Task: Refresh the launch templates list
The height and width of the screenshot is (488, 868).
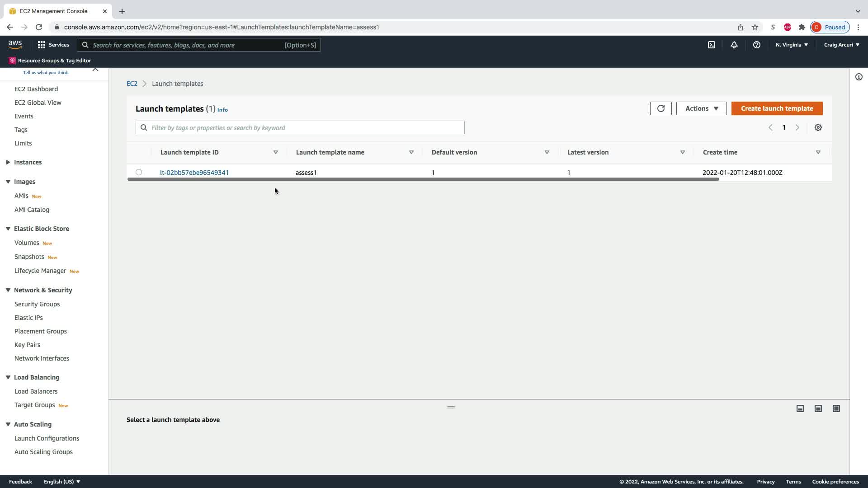Action: [660, 108]
